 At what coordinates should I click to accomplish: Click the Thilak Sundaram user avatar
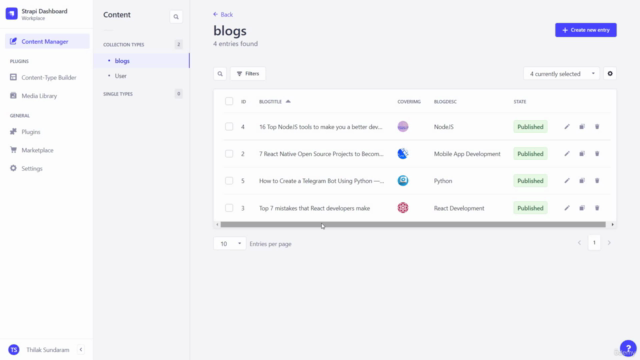[x=14, y=350]
